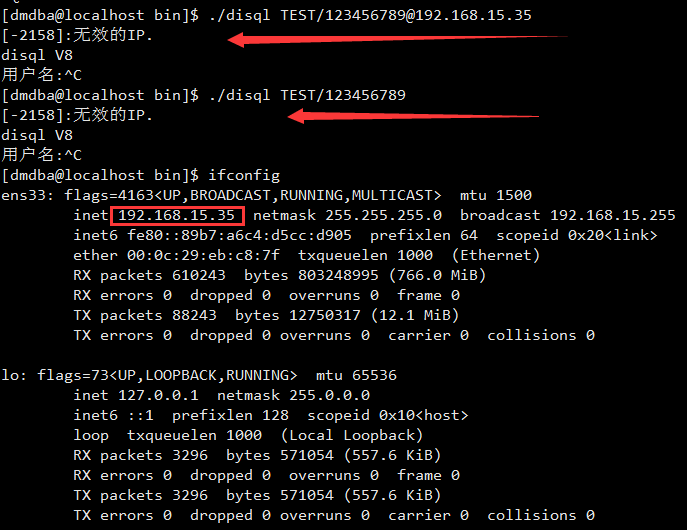Click the command "./disql TEST/123456789@192.168.15.35"
This screenshot has height=530, width=687.
click(370, 15)
